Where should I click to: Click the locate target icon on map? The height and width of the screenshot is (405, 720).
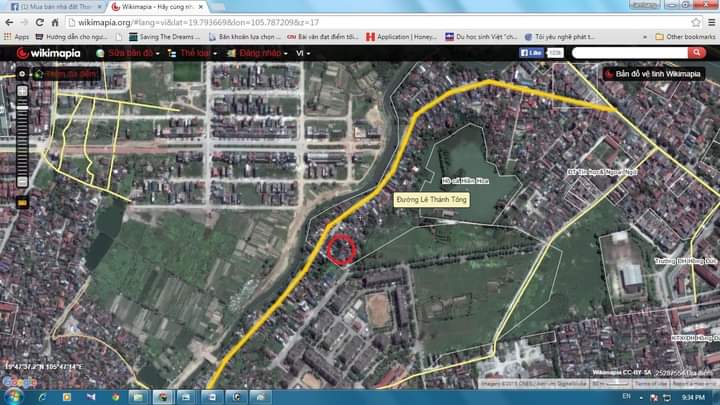(x=22, y=74)
